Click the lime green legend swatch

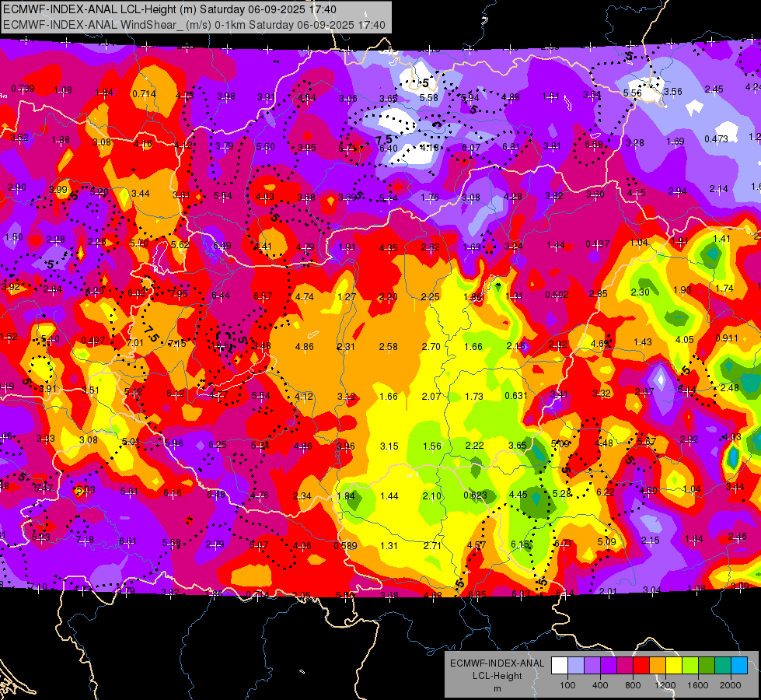690,665
